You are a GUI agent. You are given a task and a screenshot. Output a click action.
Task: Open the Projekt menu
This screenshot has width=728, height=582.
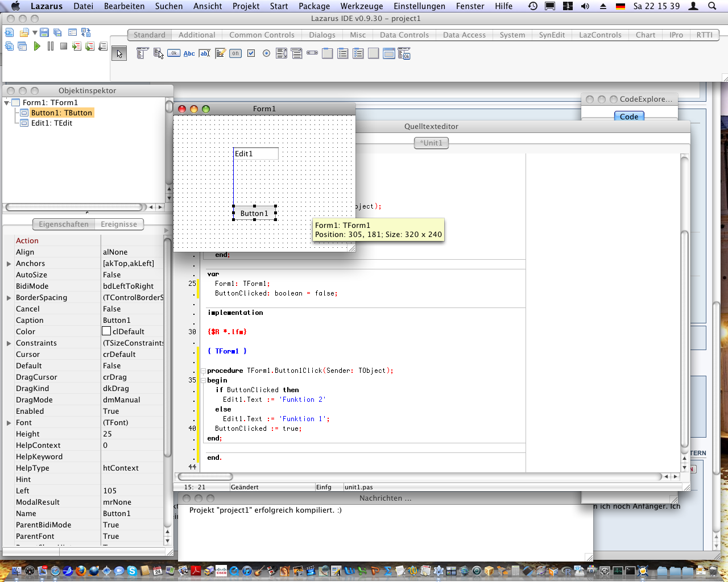pyautogui.click(x=246, y=6)
